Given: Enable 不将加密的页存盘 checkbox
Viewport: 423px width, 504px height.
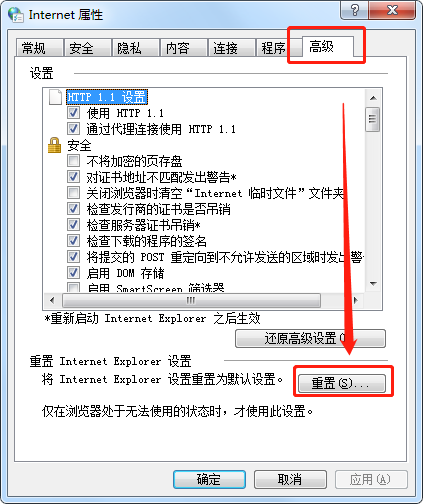Looking at the screenshot, I should point(73,161).
